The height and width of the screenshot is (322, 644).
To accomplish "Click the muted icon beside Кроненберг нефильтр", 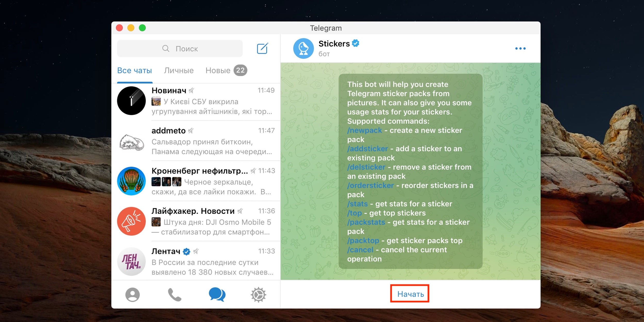I will pos(253,171).
